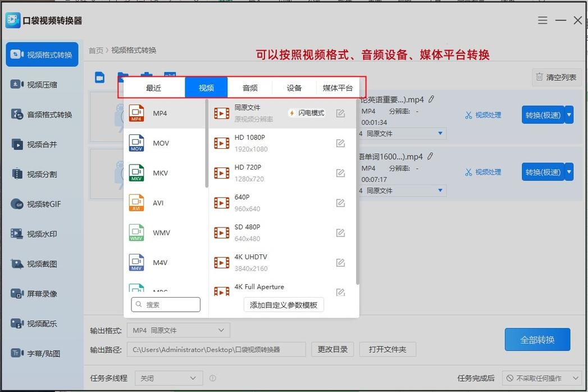Open 视频截图 in the sidebar
This screenshot has height=392, width=588.
click(42, 264)
